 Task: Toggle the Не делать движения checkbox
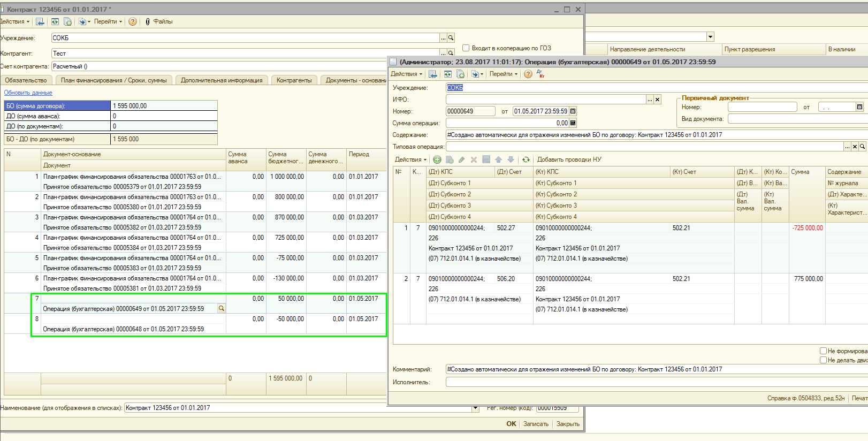824,360
